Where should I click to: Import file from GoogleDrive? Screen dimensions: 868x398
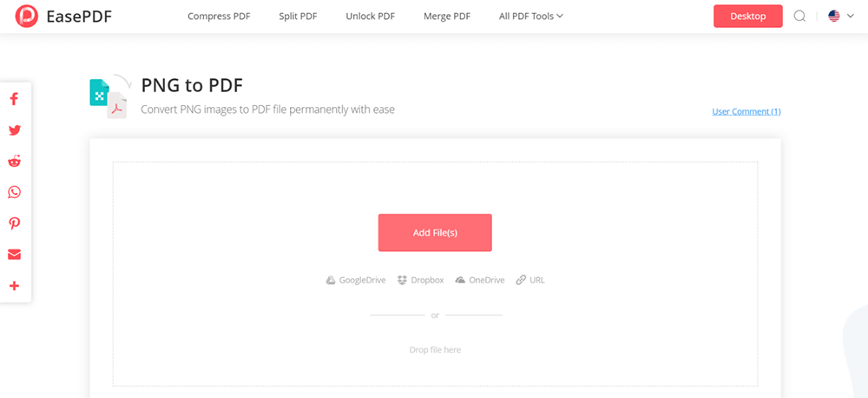pos(356,280)
